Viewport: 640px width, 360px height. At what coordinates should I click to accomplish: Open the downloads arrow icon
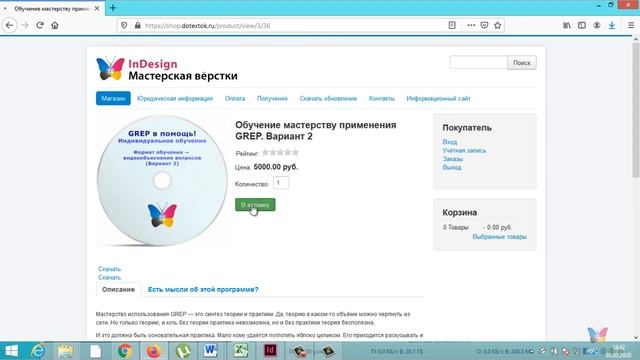tap(611, 25)
